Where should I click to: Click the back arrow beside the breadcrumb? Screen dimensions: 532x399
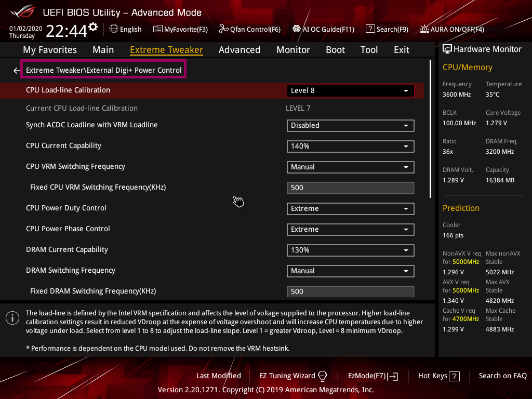pyautogui.click(x=17, y=71)
